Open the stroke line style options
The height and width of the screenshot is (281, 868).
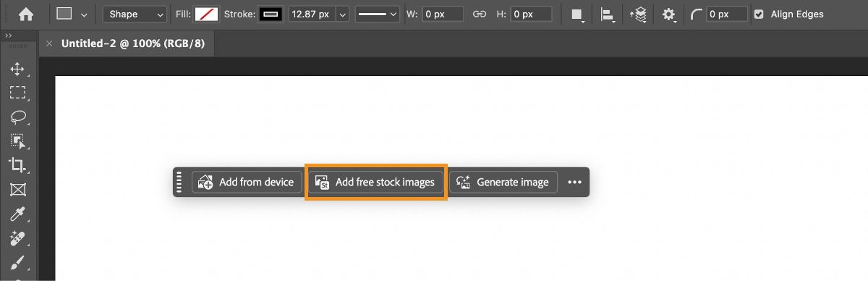378,14
